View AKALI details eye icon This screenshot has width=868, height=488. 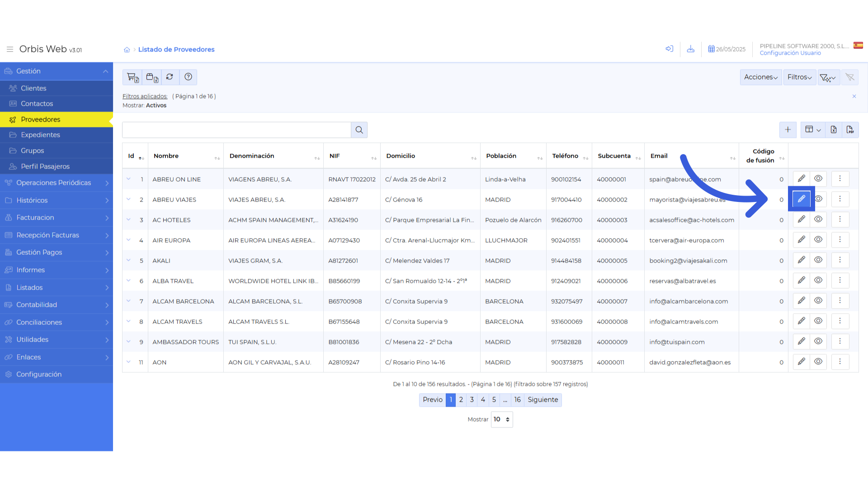(818, 260)
